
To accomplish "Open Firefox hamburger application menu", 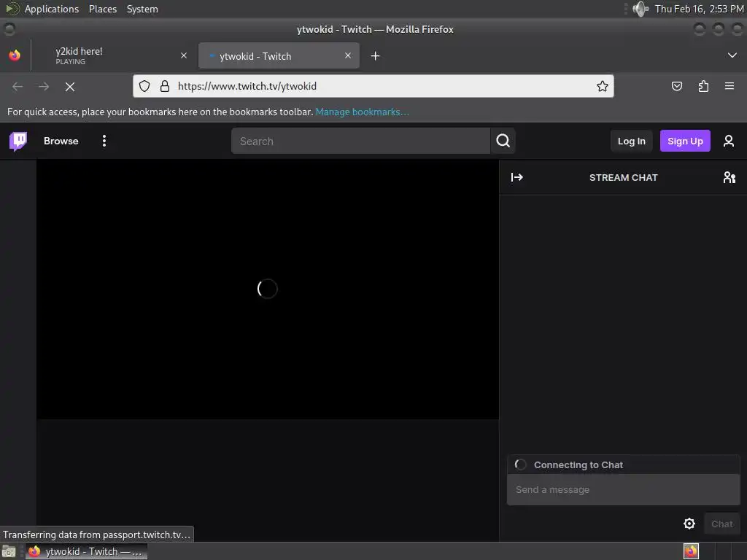I will 729,86.
